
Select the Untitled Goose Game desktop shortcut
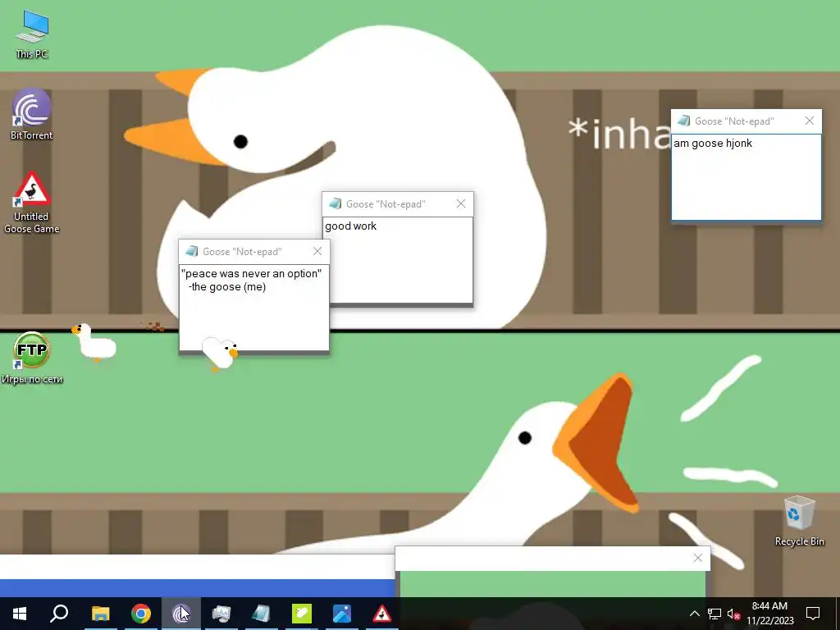32,203
